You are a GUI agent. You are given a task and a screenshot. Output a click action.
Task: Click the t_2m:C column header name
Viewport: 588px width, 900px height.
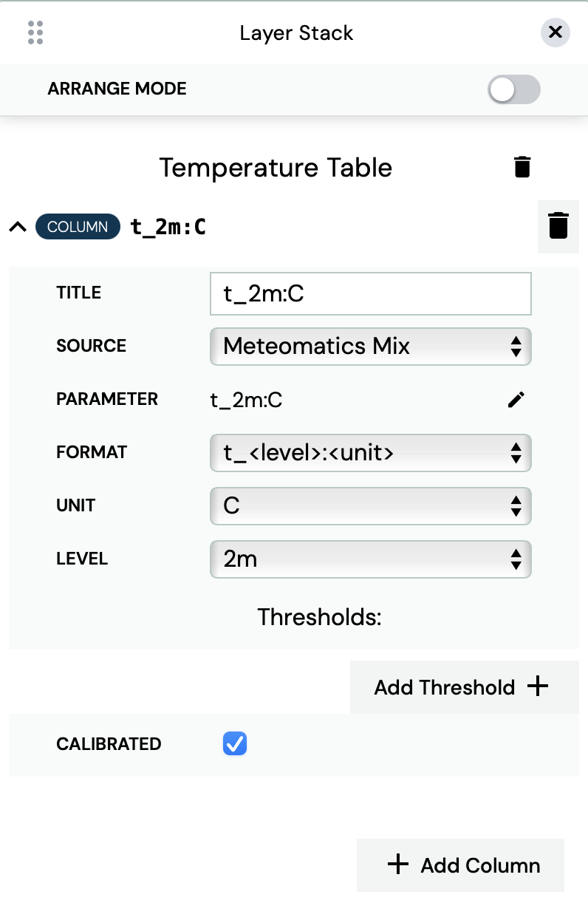168,227
